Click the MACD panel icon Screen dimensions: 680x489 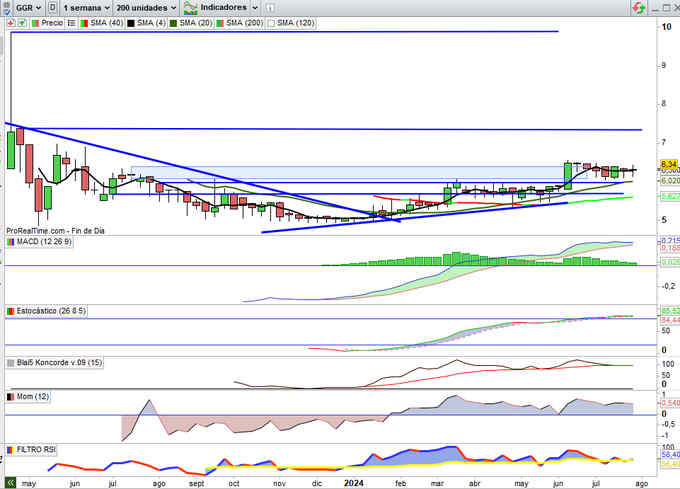coord(11,242)
